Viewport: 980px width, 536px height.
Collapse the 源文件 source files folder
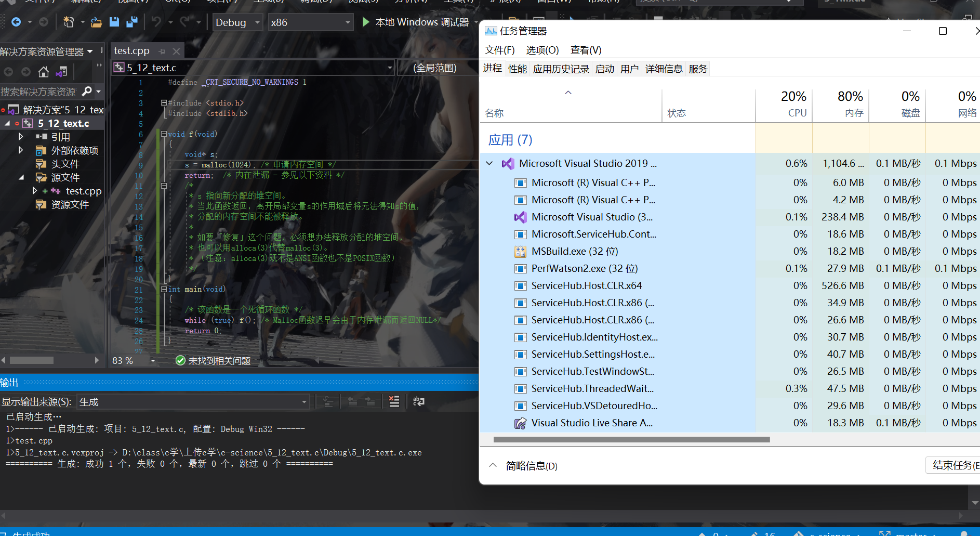coord(21,177)
